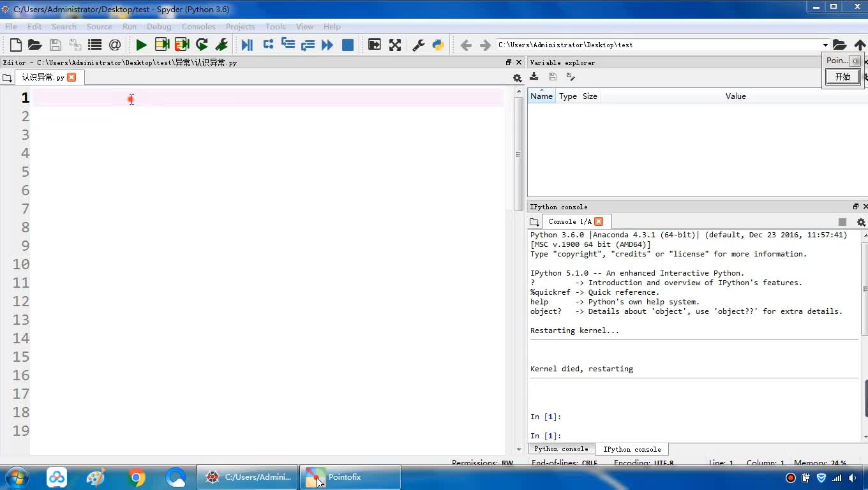Viewport: 868px width, 490px height.
Task: Browse a working directory folder icon
Action: point(839,45)
